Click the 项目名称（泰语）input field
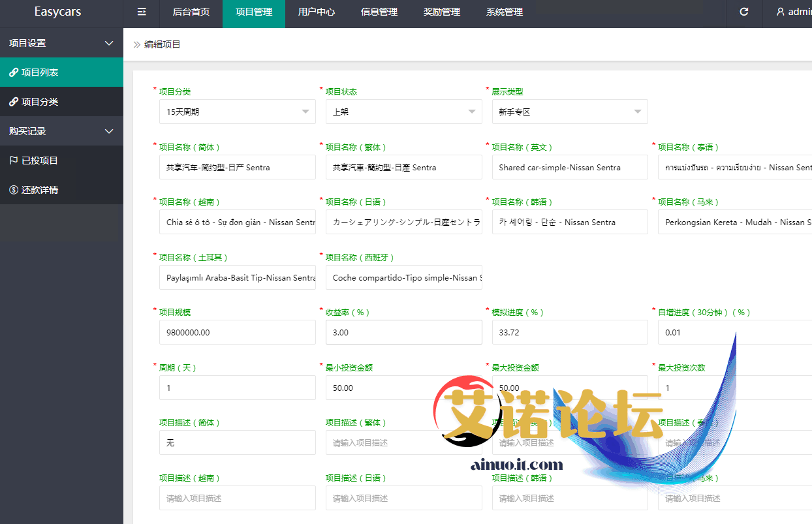Screen dimensions: 812x524 (x=735, y=167)
